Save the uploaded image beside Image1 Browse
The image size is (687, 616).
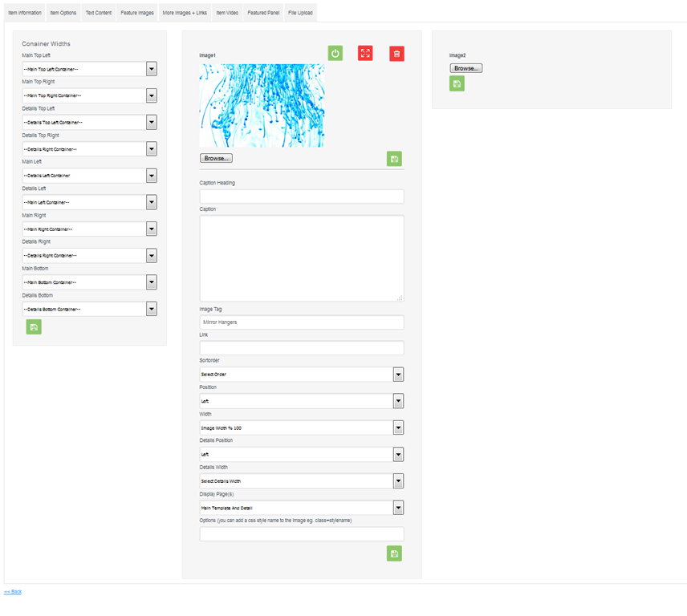[x=394, y=159]
